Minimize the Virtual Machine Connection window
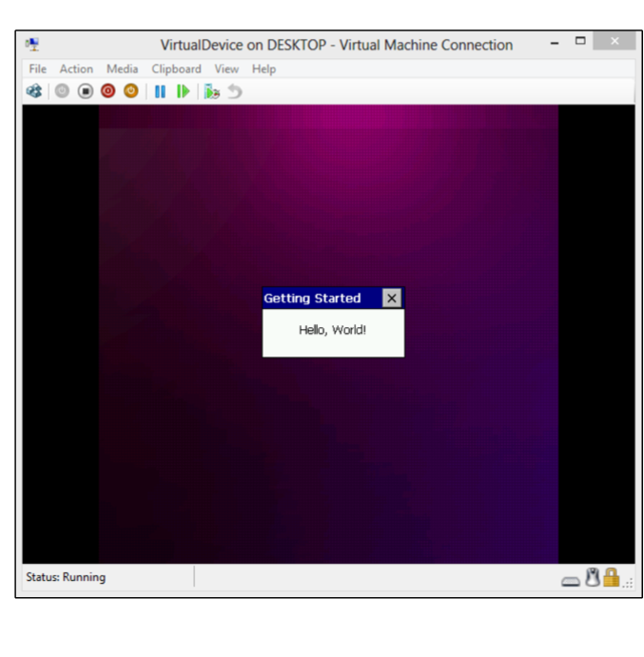 555,43
